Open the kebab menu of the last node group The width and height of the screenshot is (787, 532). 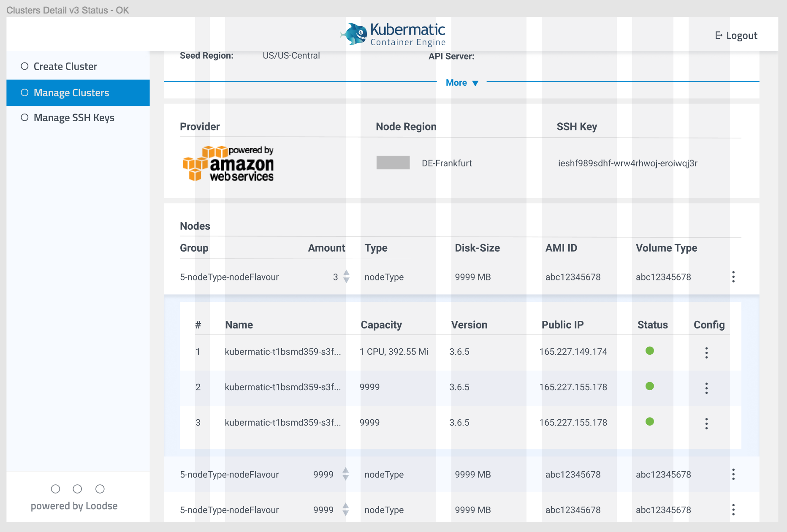coord(733,510)
